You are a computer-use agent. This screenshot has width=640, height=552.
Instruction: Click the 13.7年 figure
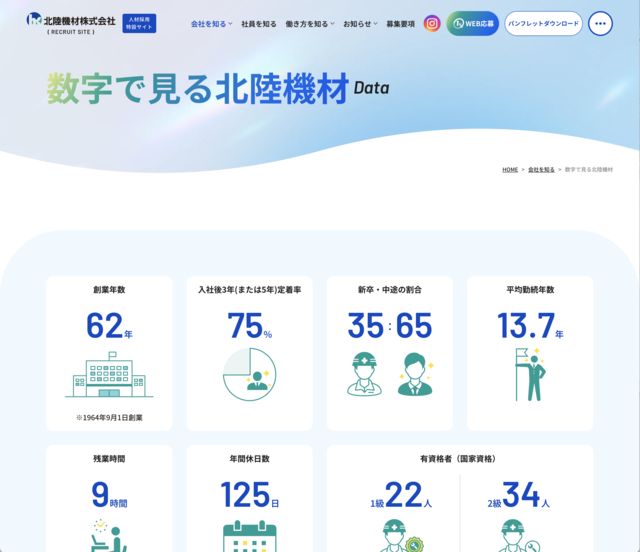(x=530, y=326)
